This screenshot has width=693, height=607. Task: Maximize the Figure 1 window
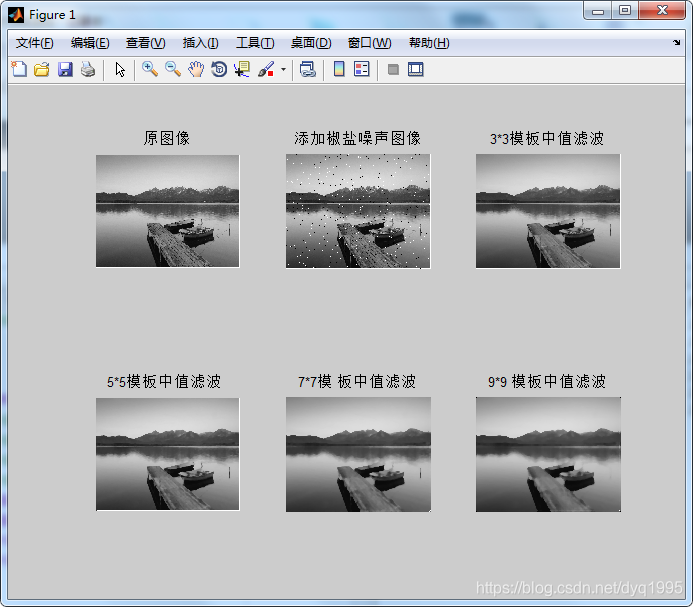click(624, 11)
